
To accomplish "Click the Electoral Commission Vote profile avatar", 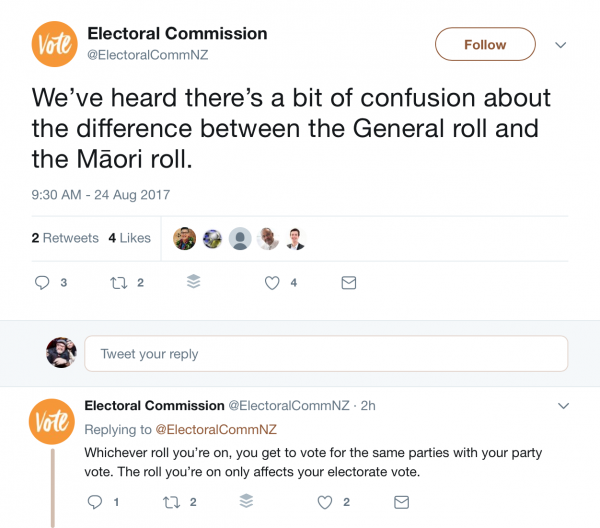I will [x=54, y=45].
